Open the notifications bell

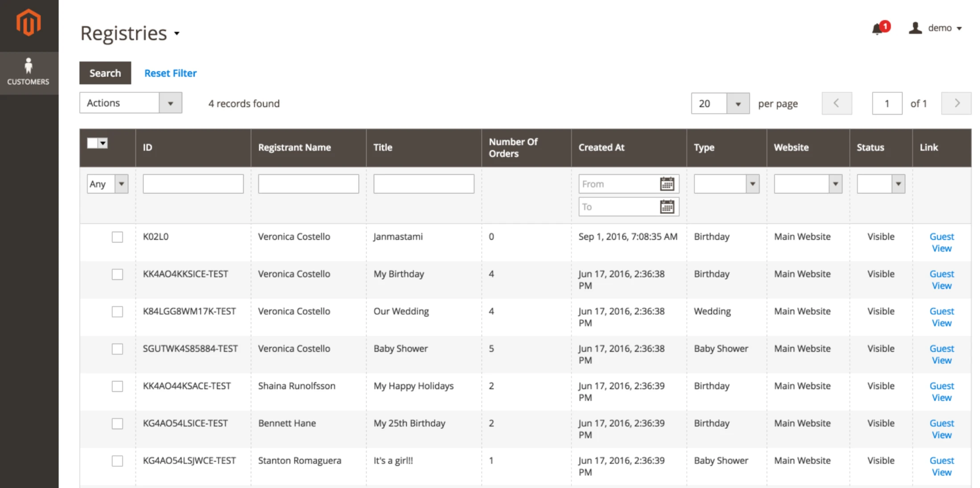tap(878, 29)
